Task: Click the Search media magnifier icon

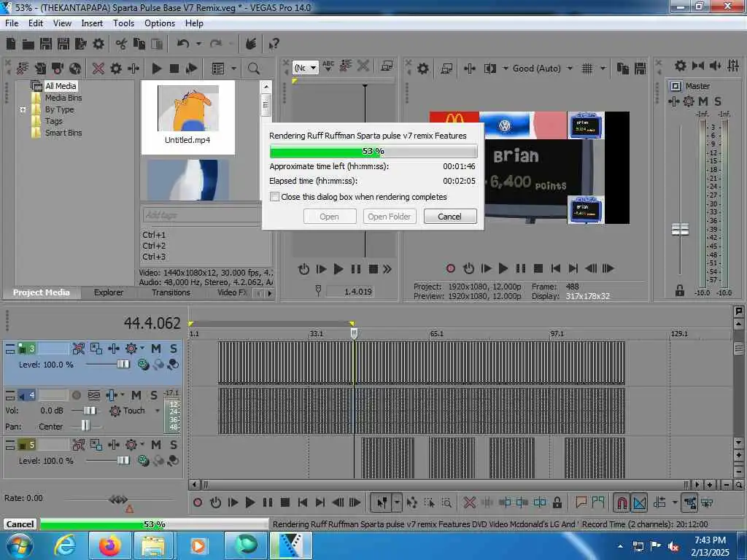Action: (x=254, y=69)
